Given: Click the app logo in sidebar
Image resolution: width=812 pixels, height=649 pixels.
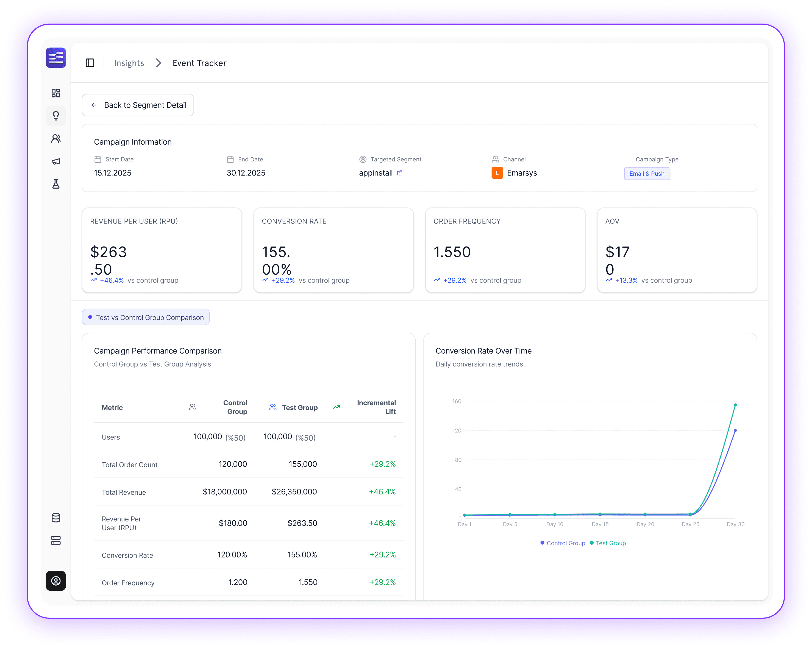Looking at the screenshot, I should click(x=56, y=58).
